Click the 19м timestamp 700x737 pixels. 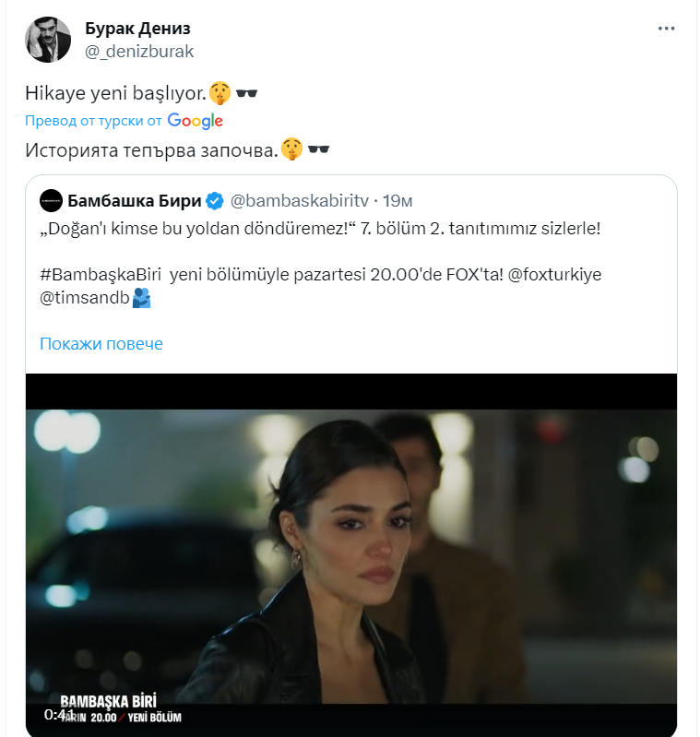(x=397, y=200)
